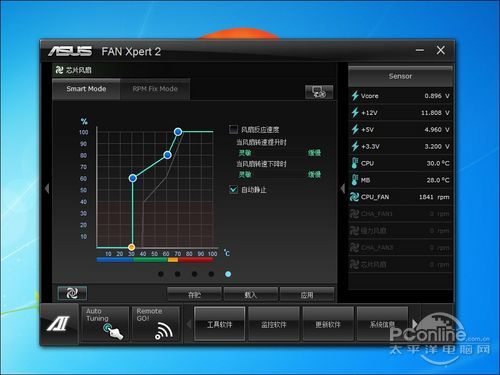Click the FAN Xpert 2 title text

131,52
